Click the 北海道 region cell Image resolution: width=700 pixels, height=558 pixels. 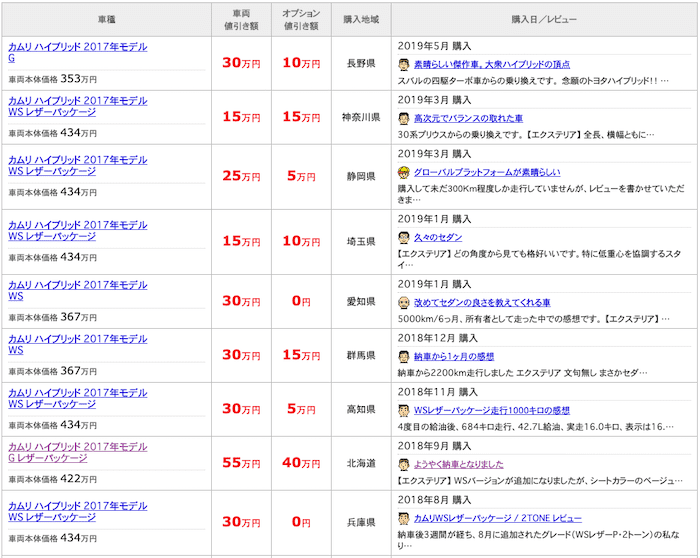click(361, 463)
